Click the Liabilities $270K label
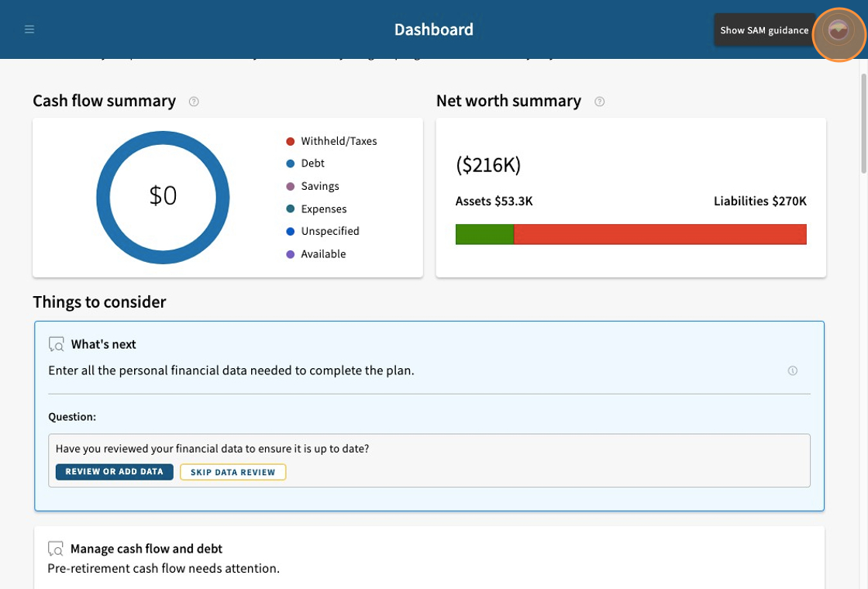 (760, 201)
